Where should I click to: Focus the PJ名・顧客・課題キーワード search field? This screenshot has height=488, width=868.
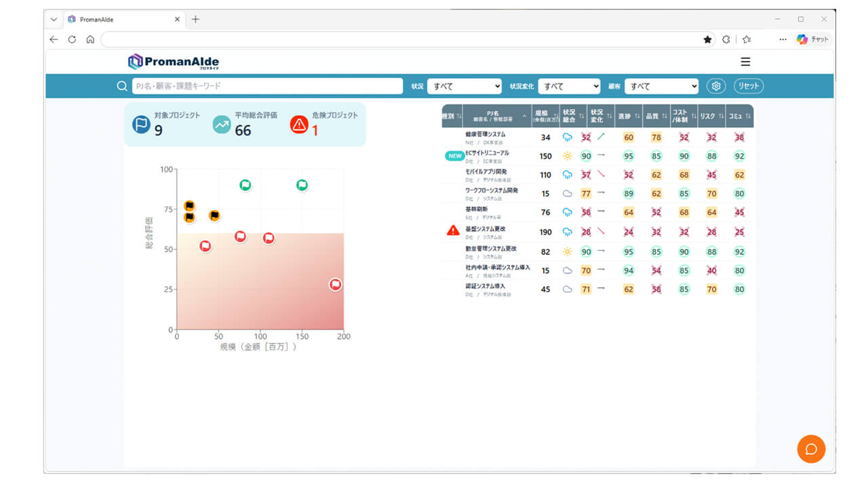(268, 86)
